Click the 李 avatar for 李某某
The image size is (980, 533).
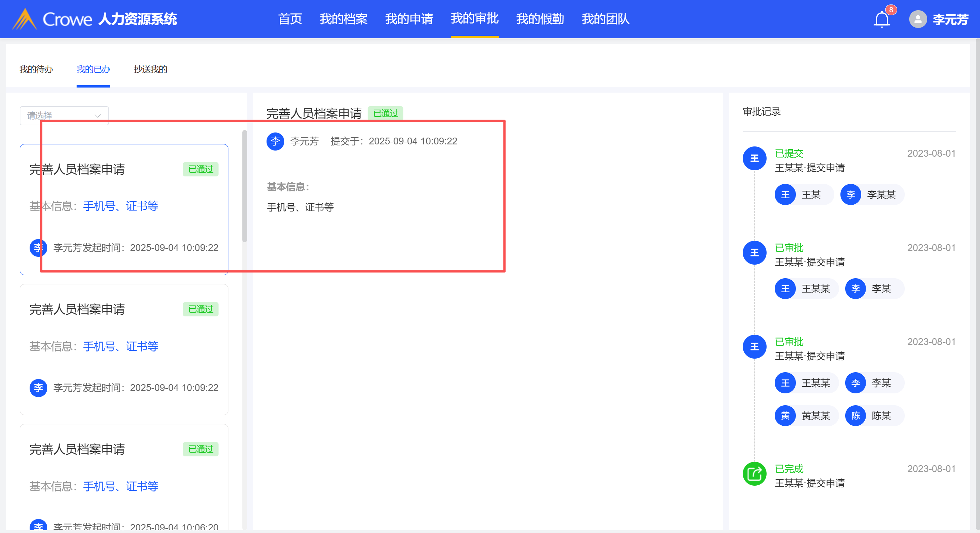(x=850, y=194)
